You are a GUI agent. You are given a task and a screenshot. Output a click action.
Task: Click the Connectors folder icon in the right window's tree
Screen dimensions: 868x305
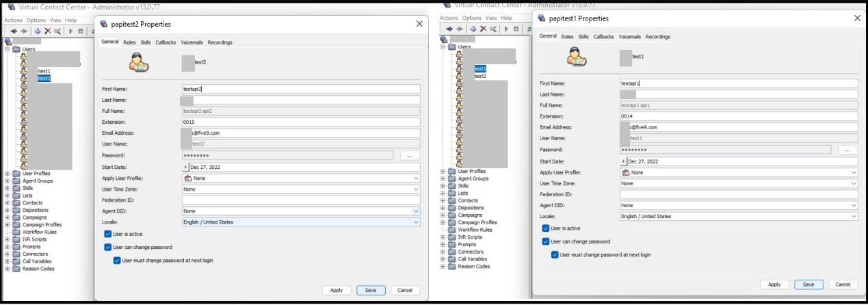pyautogui.click(x=453, y=252)
